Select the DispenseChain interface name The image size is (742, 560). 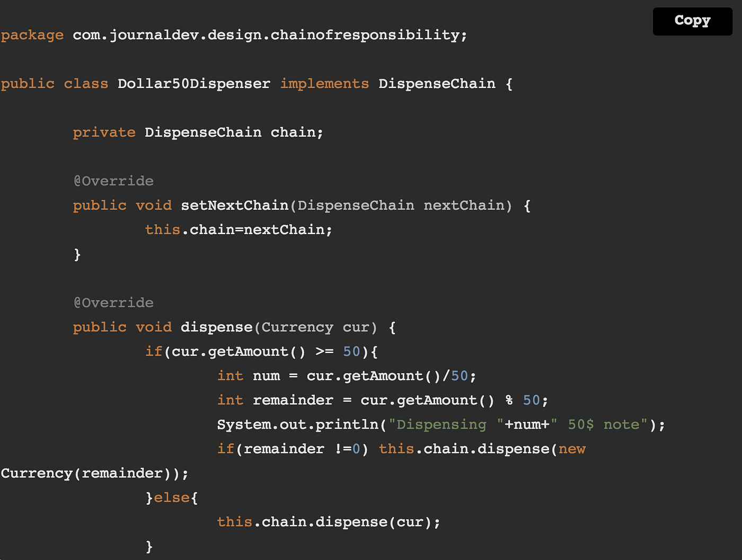pyautogui.click(x=436, y=83)
